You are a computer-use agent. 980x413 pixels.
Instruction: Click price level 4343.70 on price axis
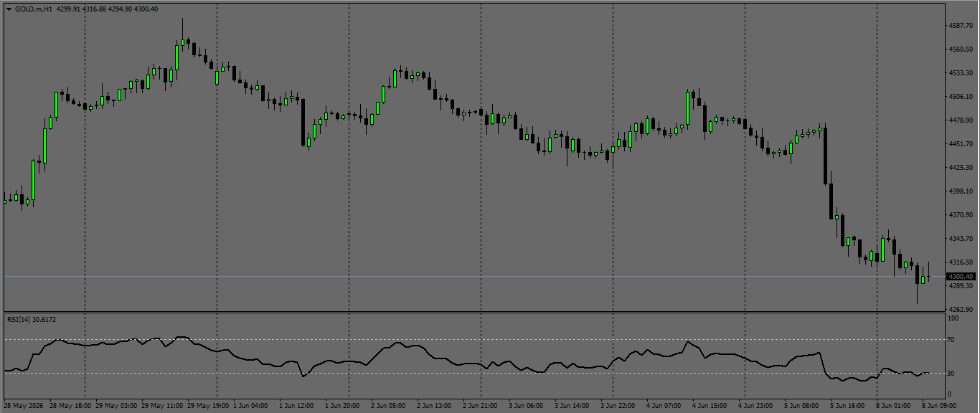coord(960,239)
